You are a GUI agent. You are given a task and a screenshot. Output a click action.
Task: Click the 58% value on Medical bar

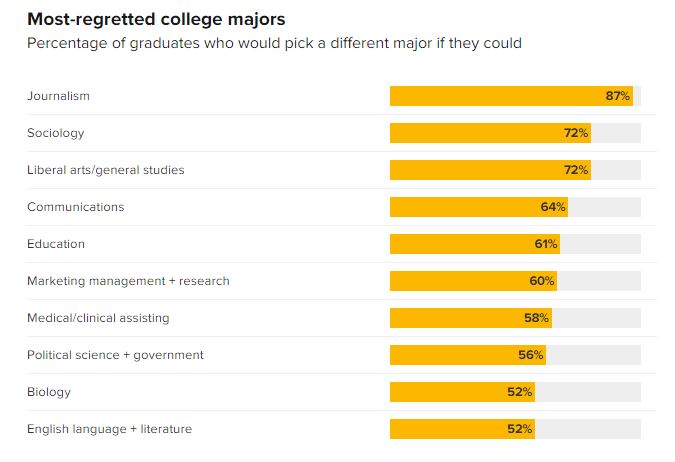[x=536, y=318]
